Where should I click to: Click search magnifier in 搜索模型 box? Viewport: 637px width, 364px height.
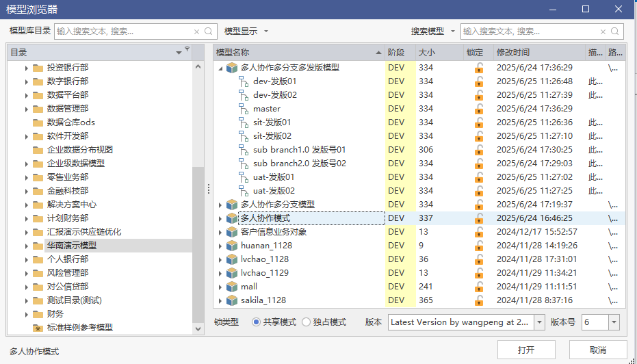click(x=614, y=31)
